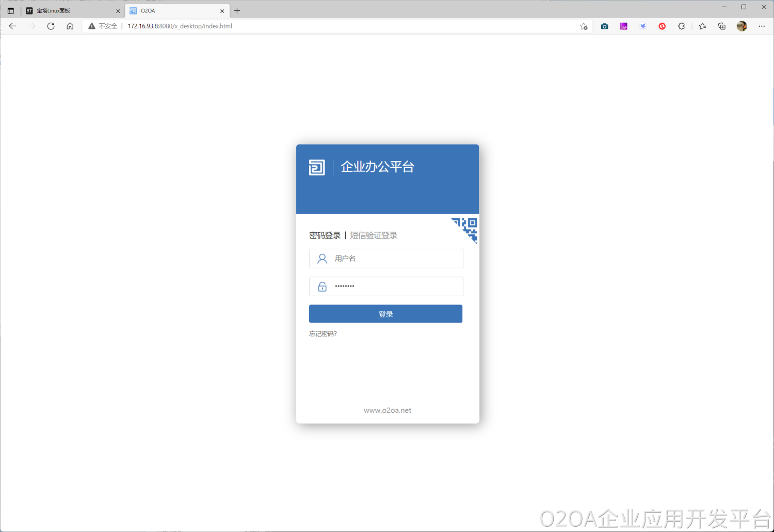Click the red circular sync extension icon

662,26
